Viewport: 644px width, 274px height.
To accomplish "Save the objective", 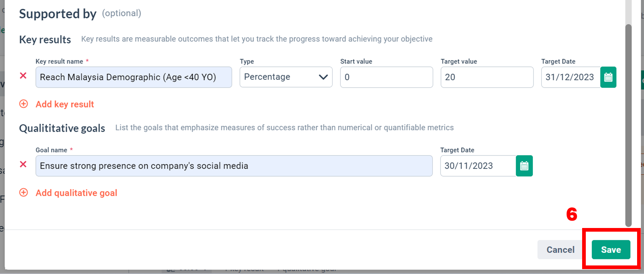I will coord(611,250).
